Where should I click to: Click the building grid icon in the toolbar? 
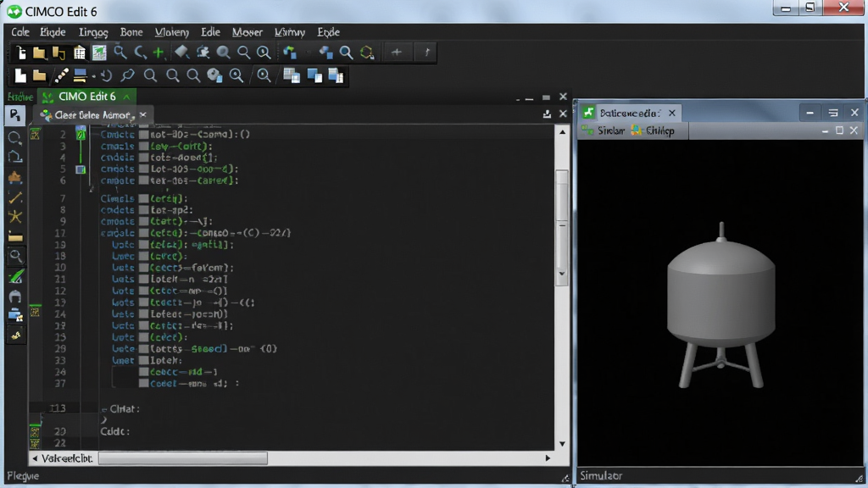(x=80, y=53)
